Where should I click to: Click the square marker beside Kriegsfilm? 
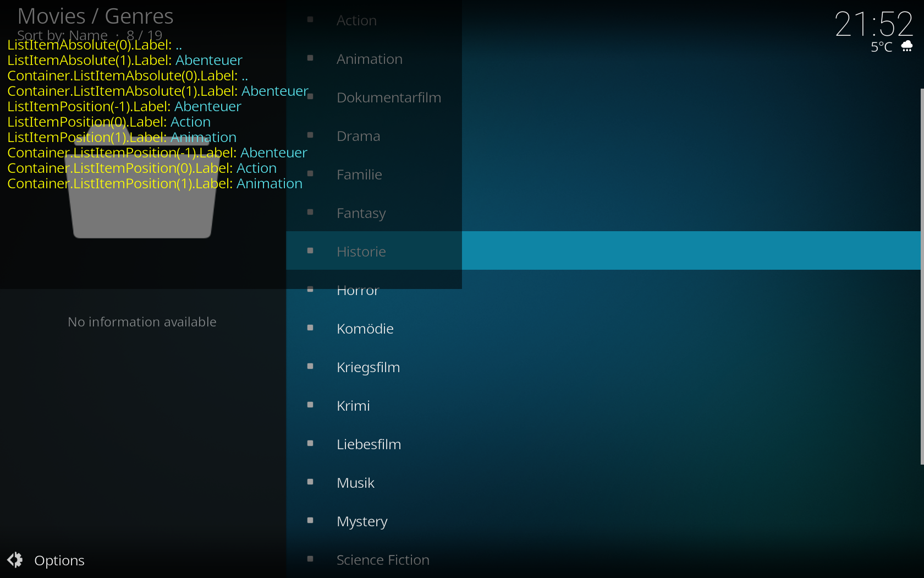click(310, 366)
